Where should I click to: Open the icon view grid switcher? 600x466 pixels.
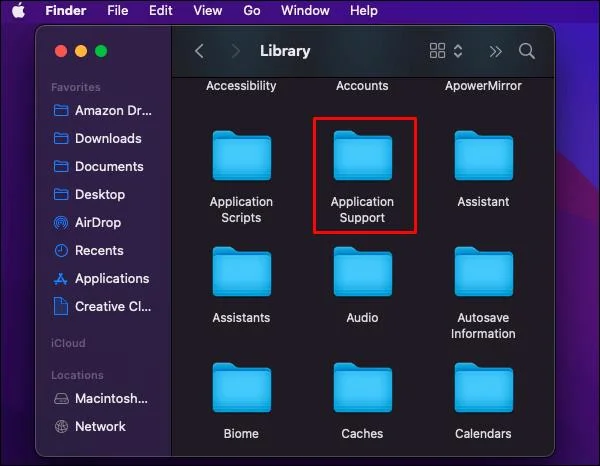(x=437, y=51)
